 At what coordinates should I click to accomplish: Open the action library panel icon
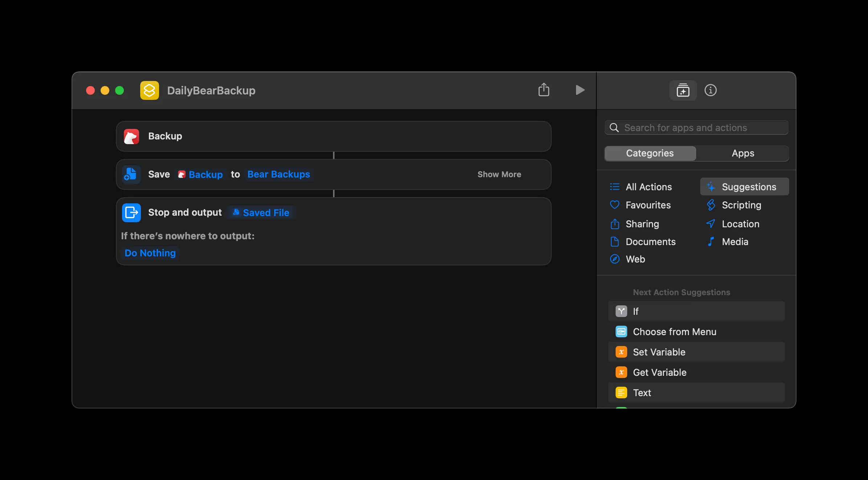pos(683,90)
